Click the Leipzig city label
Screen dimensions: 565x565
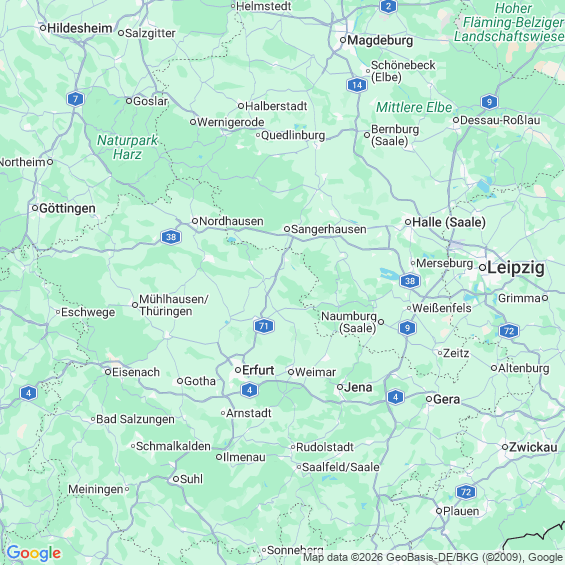pyautogui.click(x=516, y=268)
